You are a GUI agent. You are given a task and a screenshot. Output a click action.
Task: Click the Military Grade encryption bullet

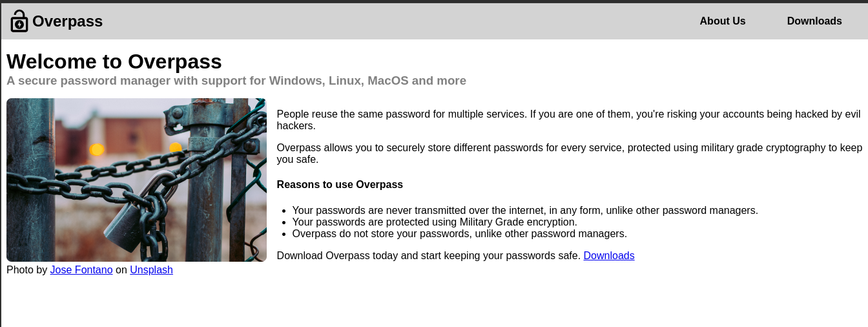[x=435, y=222]
